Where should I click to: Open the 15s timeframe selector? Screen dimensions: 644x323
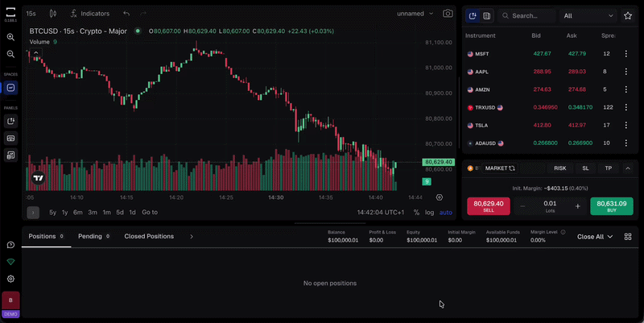[31, 14]
